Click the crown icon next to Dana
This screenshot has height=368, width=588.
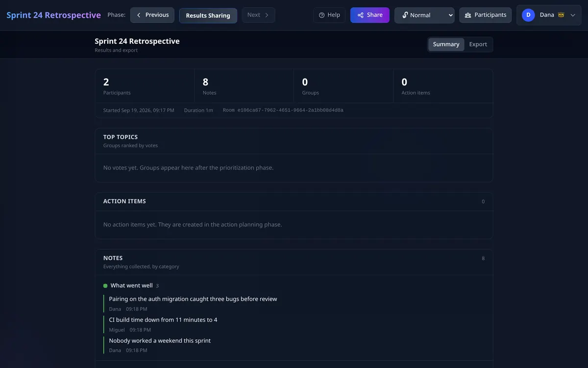pyautogui.click(x=561, y=15)
